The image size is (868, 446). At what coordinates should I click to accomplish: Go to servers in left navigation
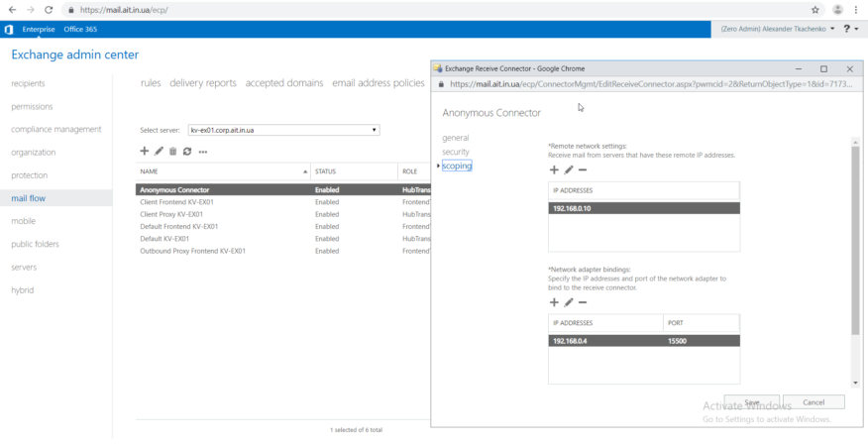[x=24, y=267]
